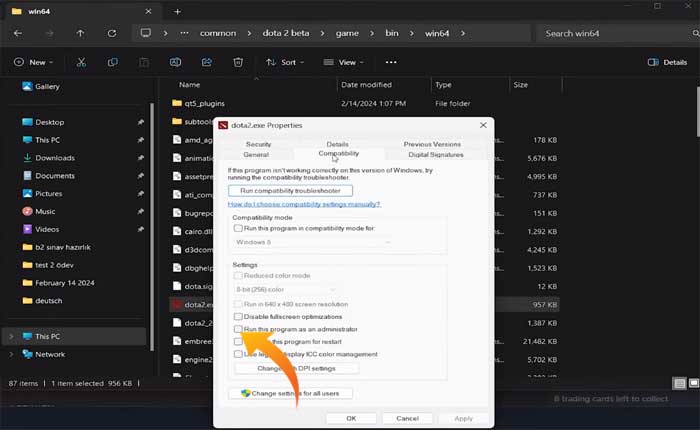Go up one folder level

80,33
